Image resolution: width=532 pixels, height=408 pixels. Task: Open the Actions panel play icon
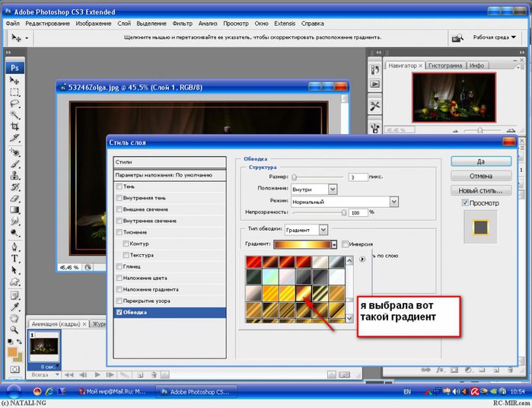(375, 83)
